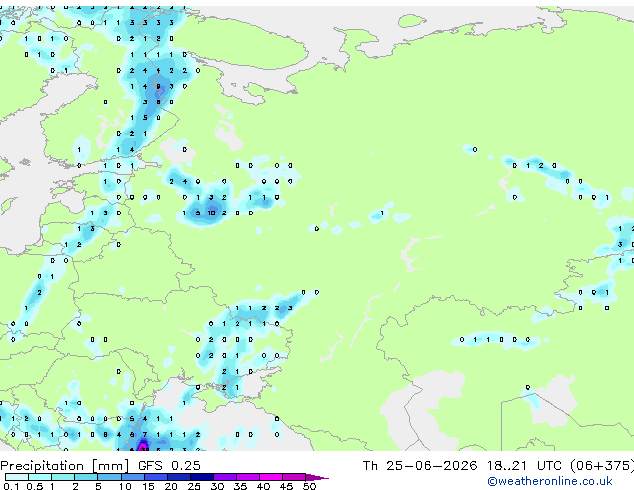Viewport: 634px width, 490px height.
Task: Click the '10' precipitation value on the map
Action: point(211,213)
